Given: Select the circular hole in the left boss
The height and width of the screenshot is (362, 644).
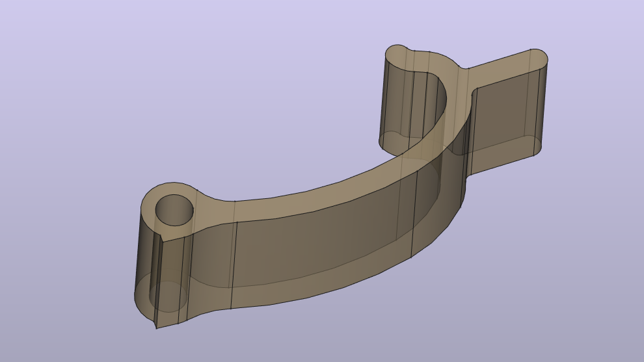Looking at the screenshot, I should tap(174, 210).
